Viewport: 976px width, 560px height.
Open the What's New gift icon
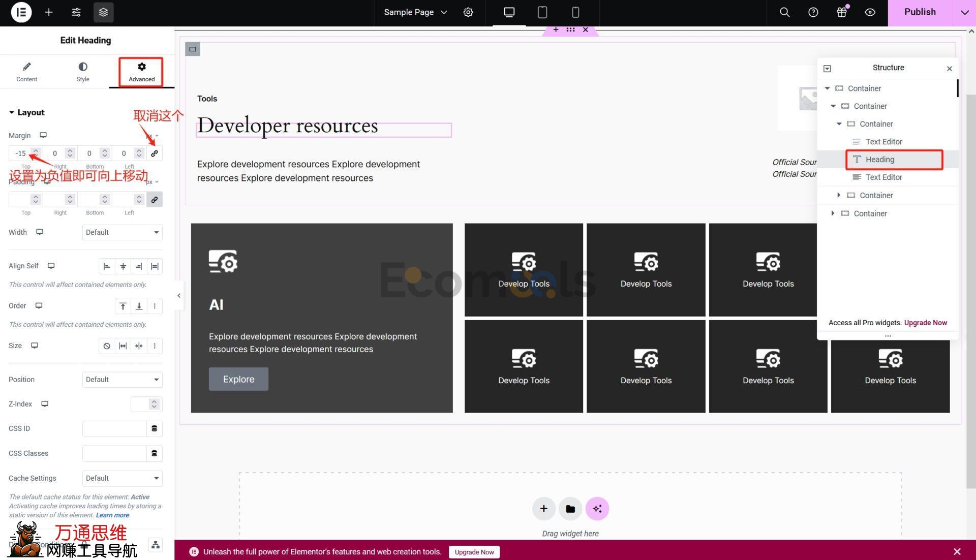(x=842, y=12)
